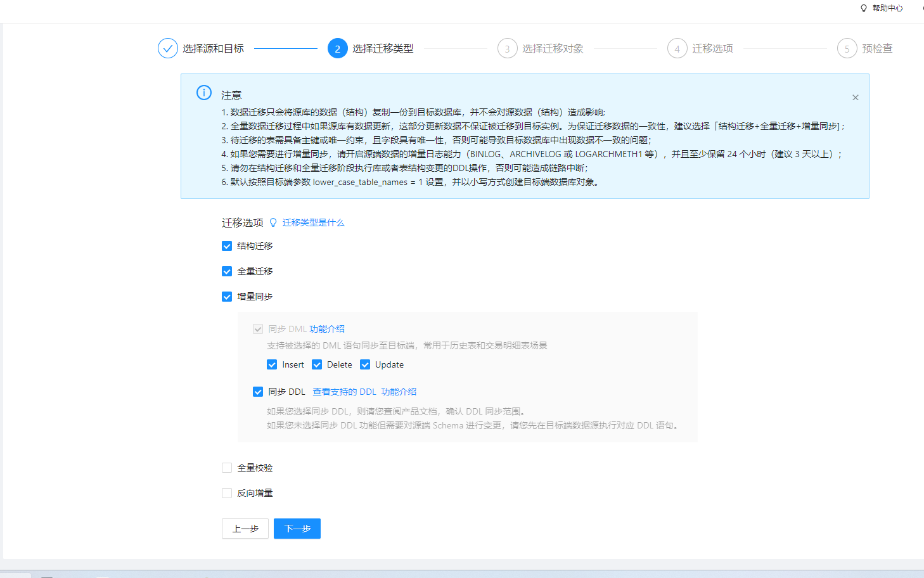Close the 注意 notice banner
924x578 pixels.
point(856,98)
